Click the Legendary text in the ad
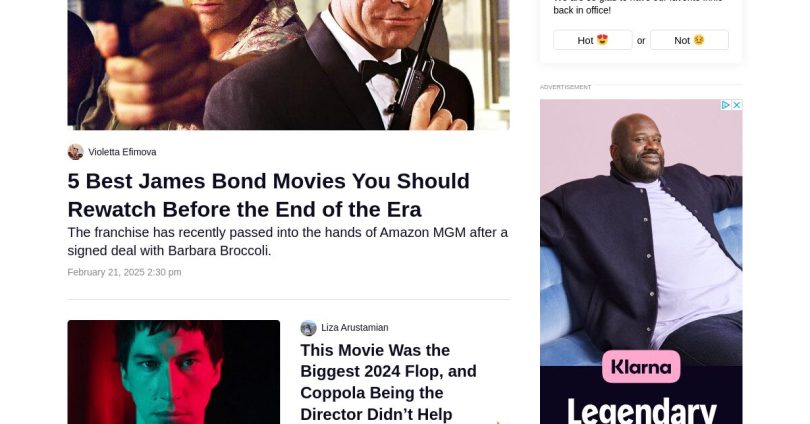This screenshot has width=810, height=424. pyautogui.click(x=642, y=412)
